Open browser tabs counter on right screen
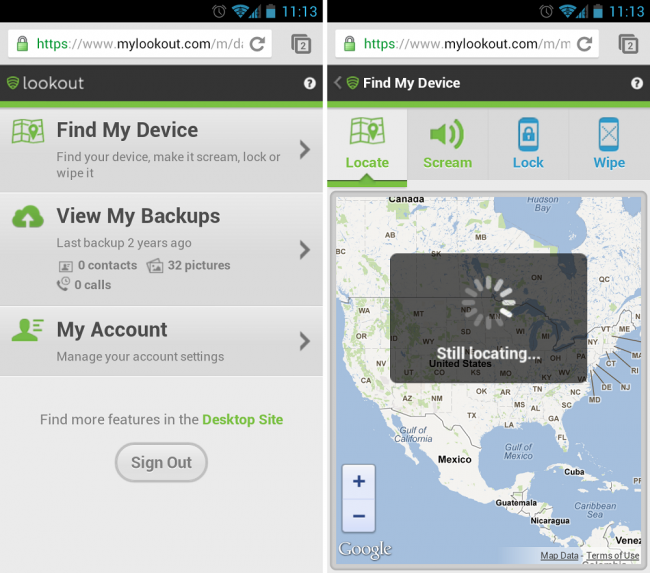 628,44
